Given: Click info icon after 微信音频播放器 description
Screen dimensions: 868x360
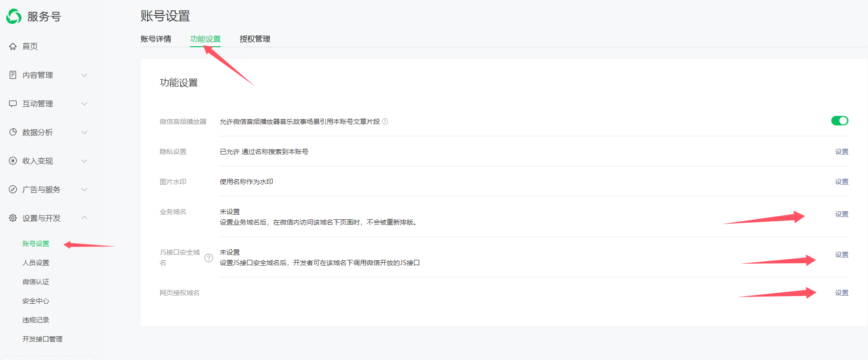Looking at the screenshot, I should (x=385, y=122).
